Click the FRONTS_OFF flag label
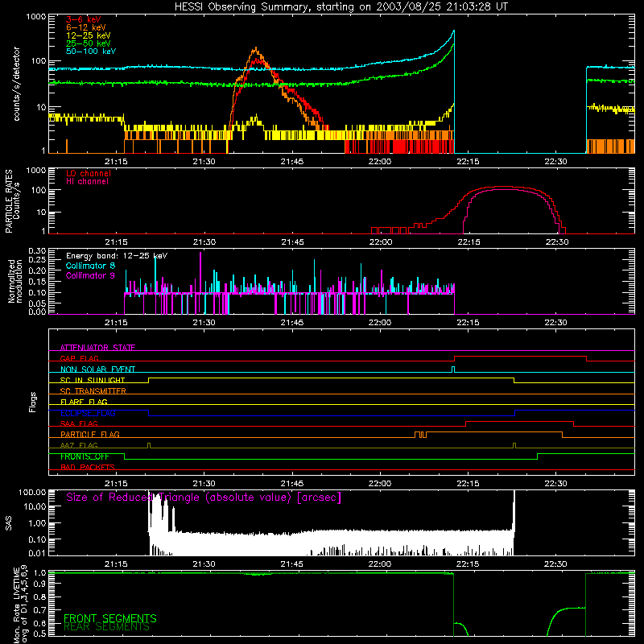This screenshot has width=644, height=644. point(85,456)
